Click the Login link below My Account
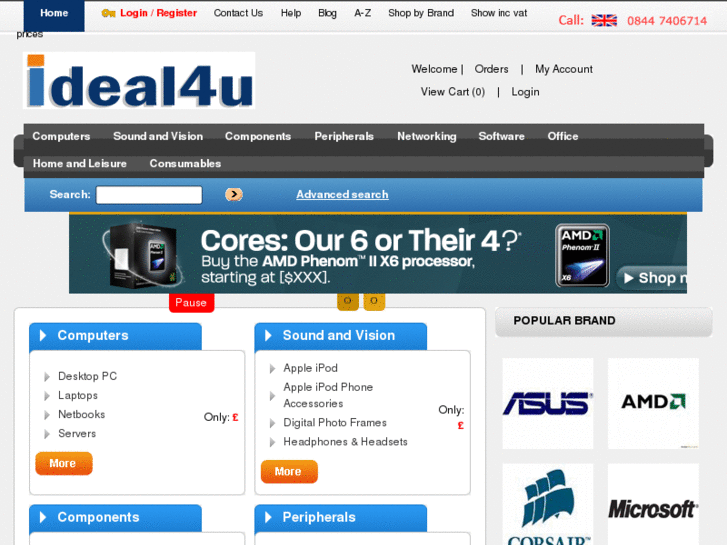Image resolution: width=727 pixels, height=545 pixels. pos(525,92)
